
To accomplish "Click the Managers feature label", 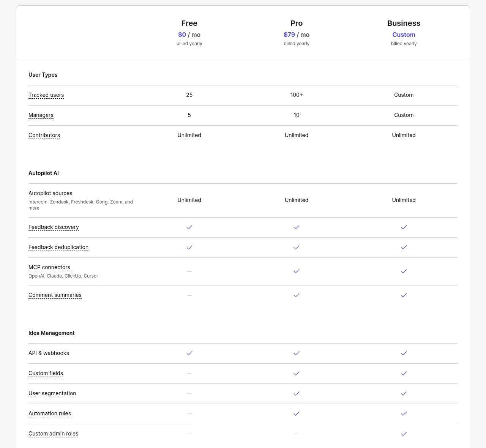I will [x=41, y=115].
